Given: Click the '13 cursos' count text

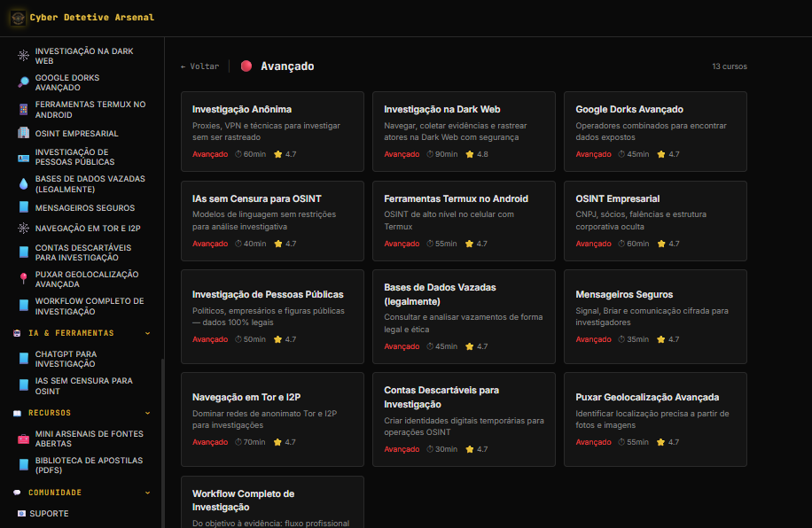Looking at the screenshot, I should click(730, 66).
